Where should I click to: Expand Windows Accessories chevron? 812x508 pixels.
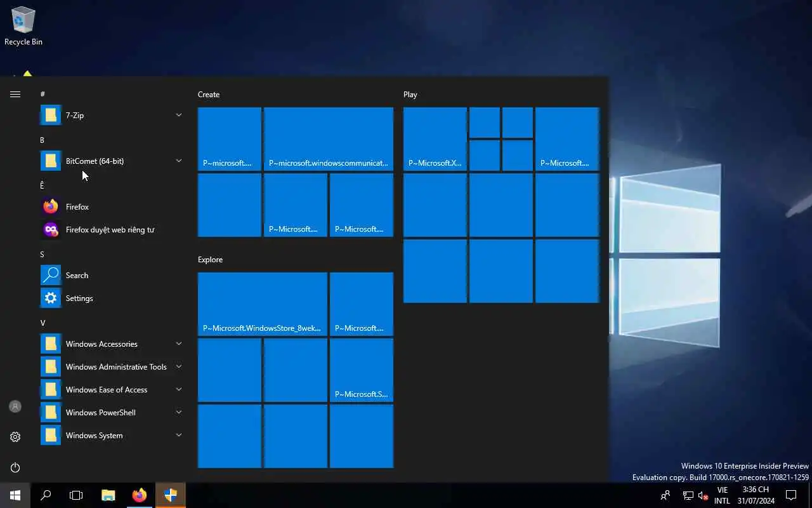(x=179, y=344)
